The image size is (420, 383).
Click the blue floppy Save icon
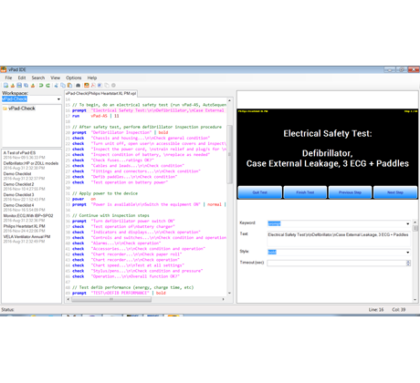click(x=19, y=85)
